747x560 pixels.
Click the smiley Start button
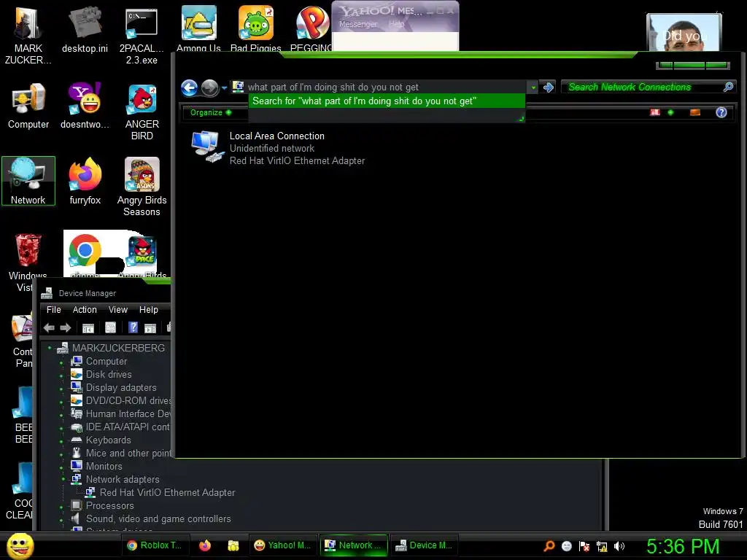click(x=20, y=545)
